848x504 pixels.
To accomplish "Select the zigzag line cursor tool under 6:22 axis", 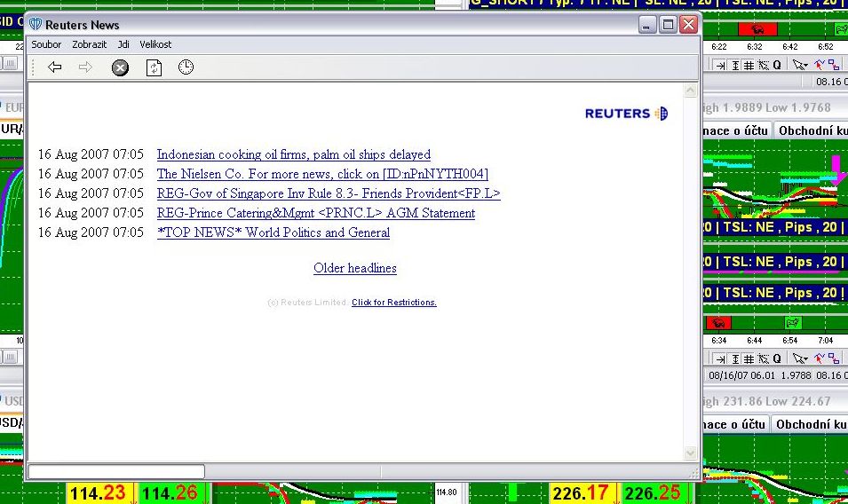I will (x=820, y=66).
